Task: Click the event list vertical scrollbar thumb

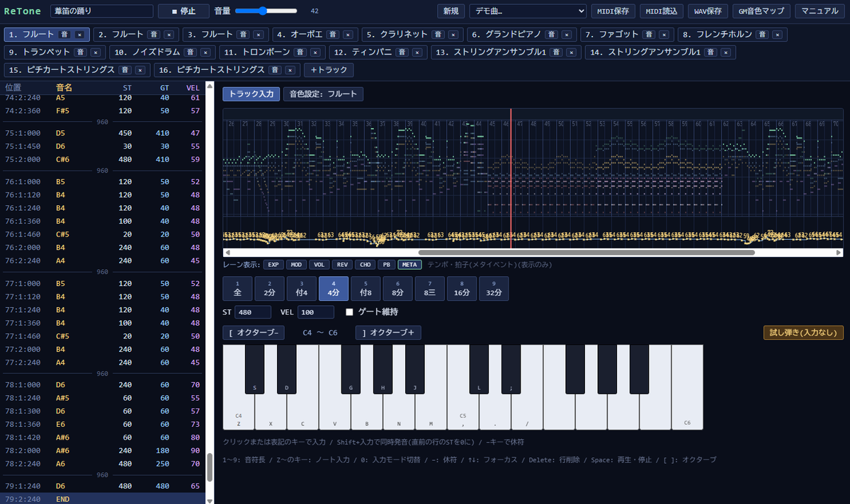Action: pyautogui.click(x=209, y=468)
